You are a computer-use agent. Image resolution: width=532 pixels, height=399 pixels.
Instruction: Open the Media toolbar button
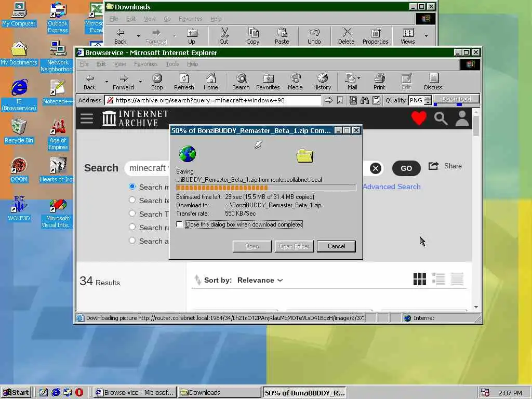tap(295, 82)
